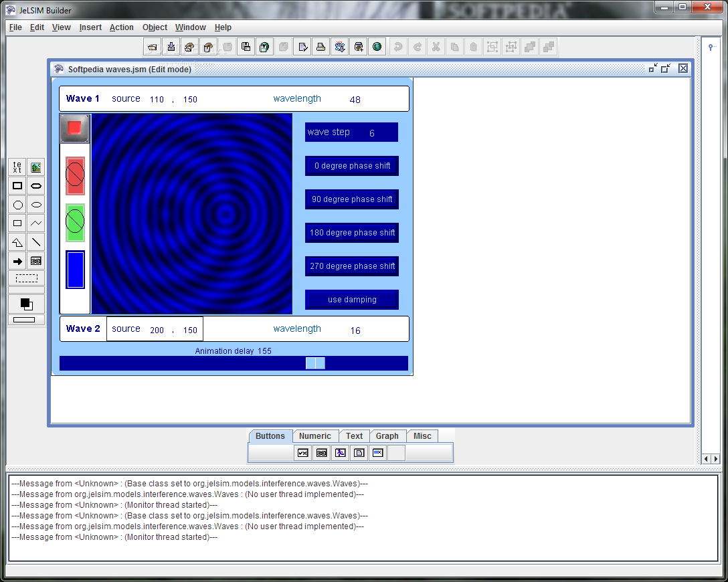Click the blue wave interference display
The width and height of the screenshot is (728, 582).
click(x=192, y=214)
